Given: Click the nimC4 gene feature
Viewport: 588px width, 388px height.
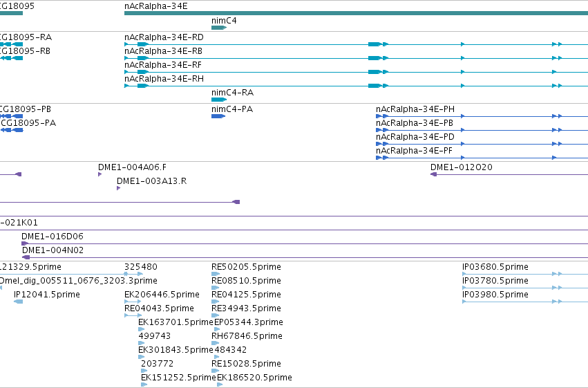Looking at the screenshot, I should (219, 28).
